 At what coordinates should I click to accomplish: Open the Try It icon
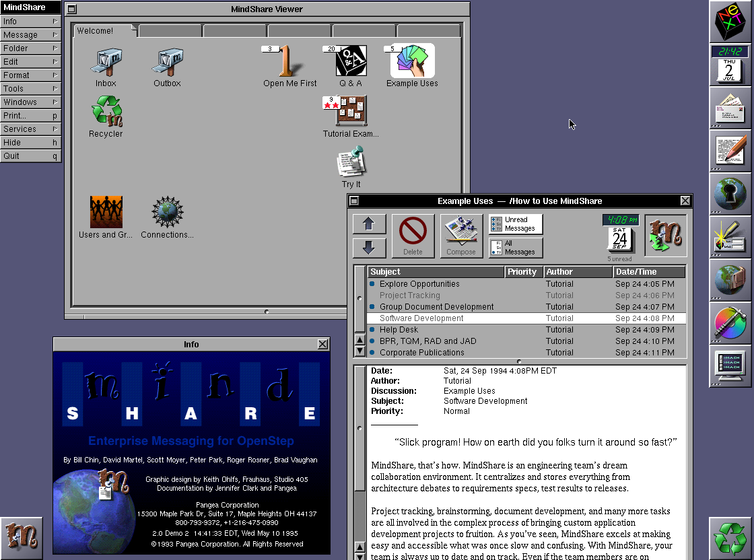point(351,162)
